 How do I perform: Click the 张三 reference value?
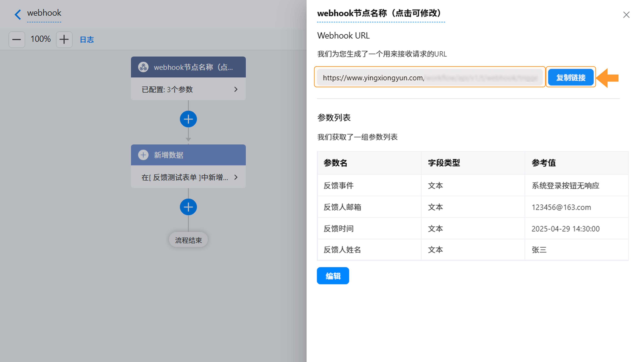click(x=539, y=250)
